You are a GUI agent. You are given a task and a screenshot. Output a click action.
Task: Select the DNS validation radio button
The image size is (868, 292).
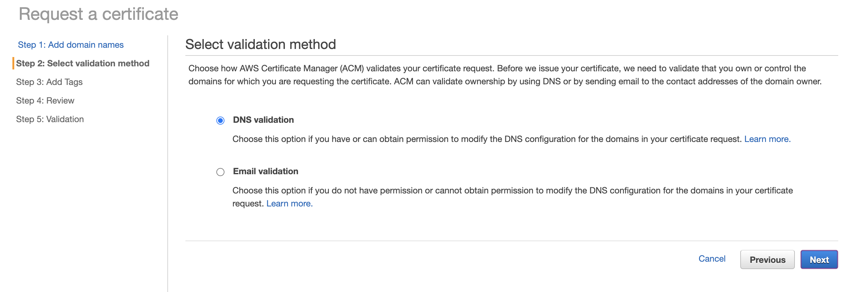click(x=220, y=121)
